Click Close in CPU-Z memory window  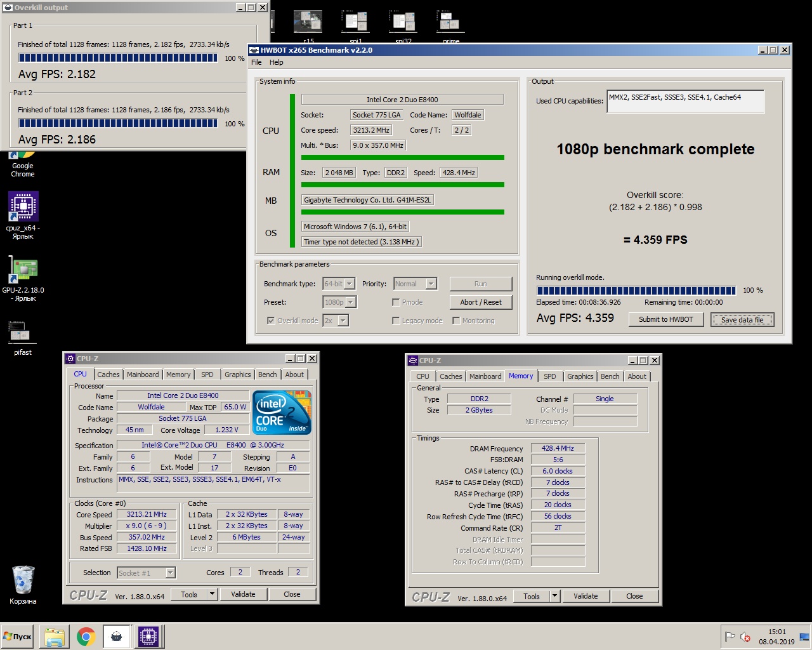[634, 596]
